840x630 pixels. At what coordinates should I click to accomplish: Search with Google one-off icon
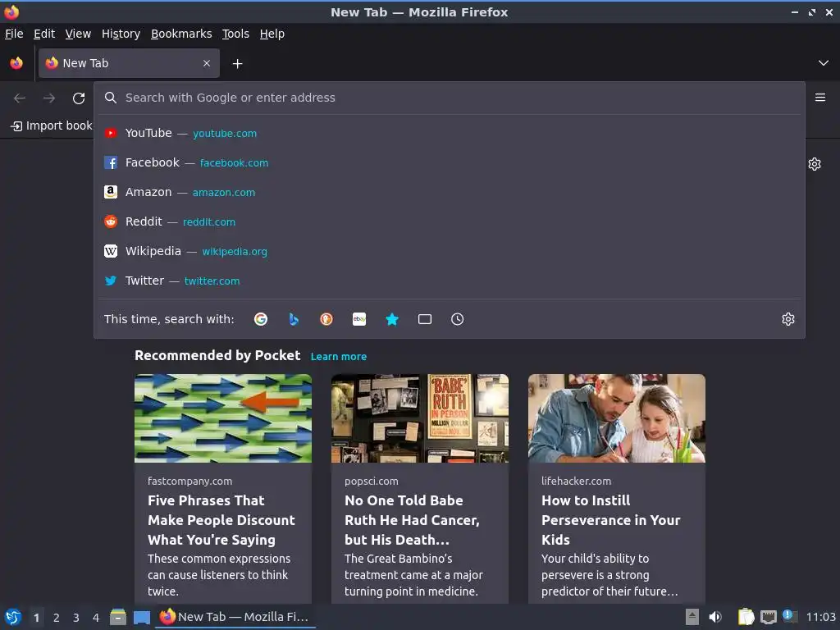coord(261,319)
